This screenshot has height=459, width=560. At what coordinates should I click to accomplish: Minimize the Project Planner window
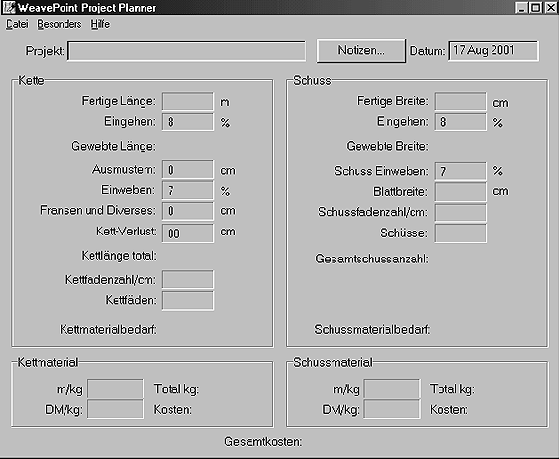tap(521, 8)
